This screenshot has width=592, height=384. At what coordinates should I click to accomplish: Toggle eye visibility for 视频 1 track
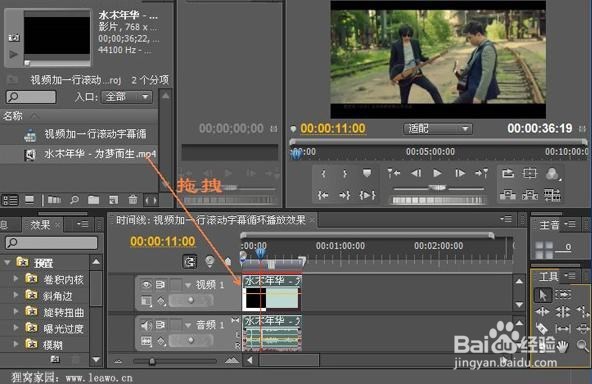point(146,285)
